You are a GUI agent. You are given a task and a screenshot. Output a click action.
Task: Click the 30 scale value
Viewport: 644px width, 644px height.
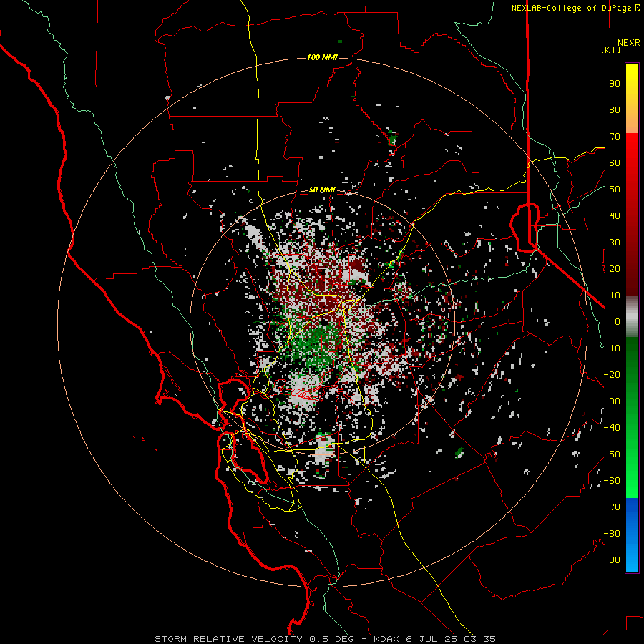[615, 243]
